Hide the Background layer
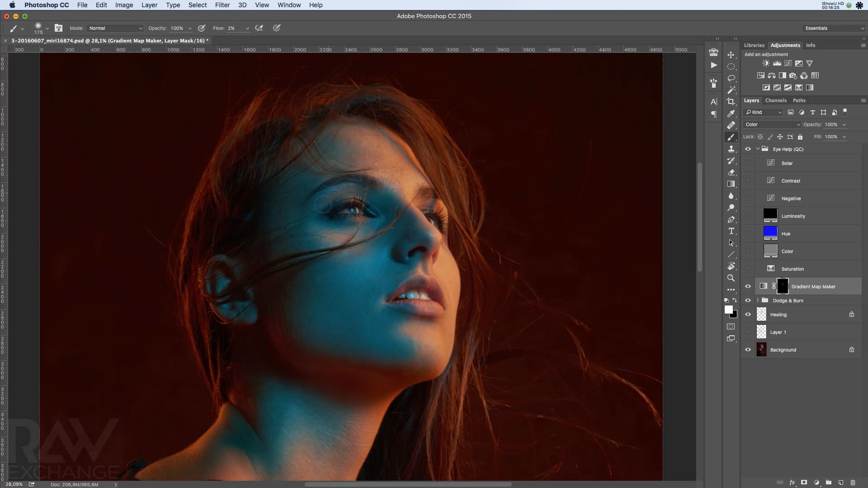Screen dimensions: 868x488 pos(748,350)
